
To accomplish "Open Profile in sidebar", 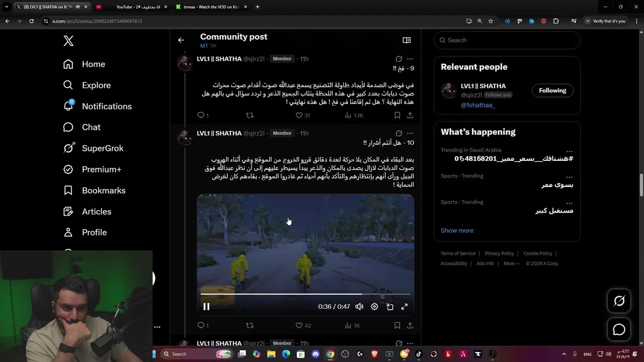I will coord(85,233).
